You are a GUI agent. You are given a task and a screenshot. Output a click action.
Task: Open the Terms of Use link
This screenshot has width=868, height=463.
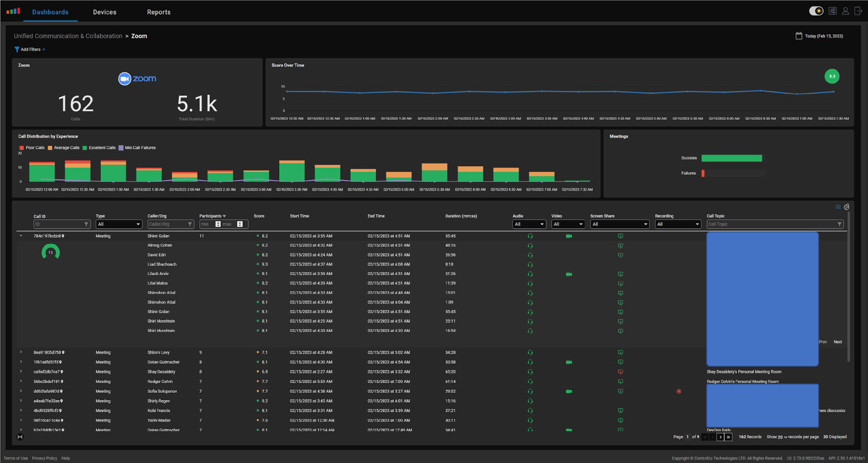coord(16,458)
